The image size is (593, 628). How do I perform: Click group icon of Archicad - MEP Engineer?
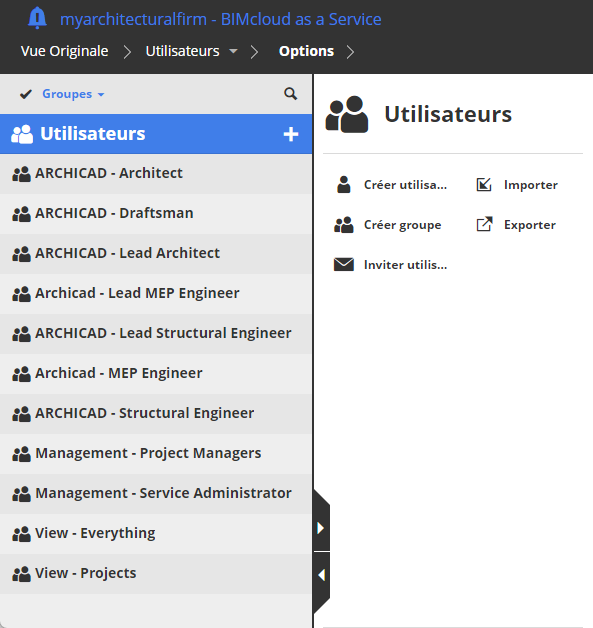[21, 374]
